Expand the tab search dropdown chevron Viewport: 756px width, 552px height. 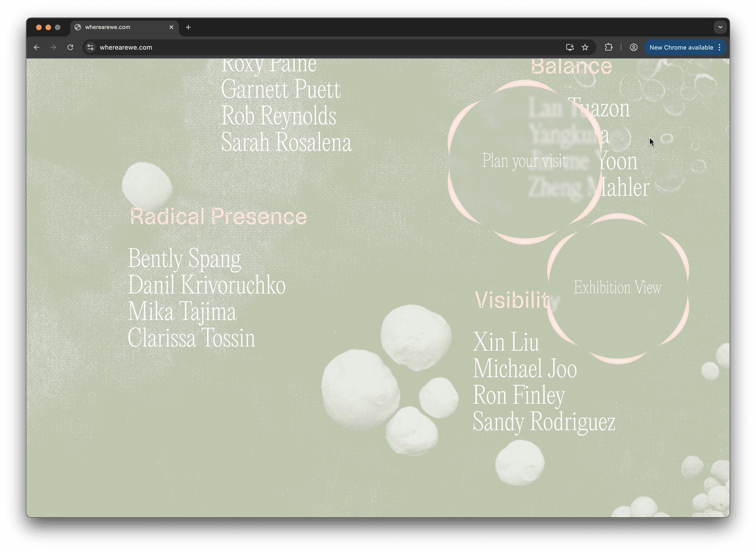720,27
